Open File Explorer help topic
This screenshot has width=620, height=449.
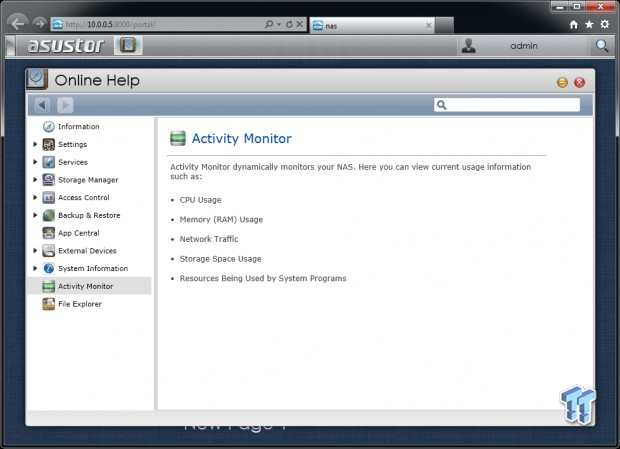tap(80, 304)
